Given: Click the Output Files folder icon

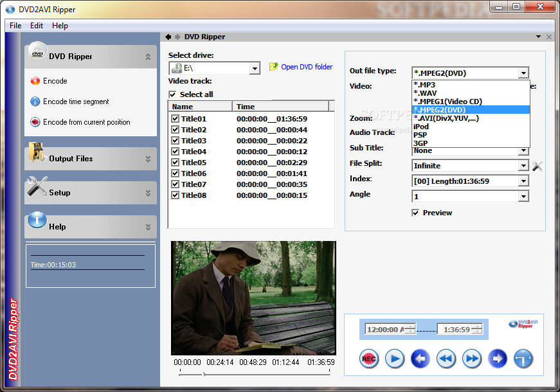Looking at the screenshot, I should click(37, 152).
